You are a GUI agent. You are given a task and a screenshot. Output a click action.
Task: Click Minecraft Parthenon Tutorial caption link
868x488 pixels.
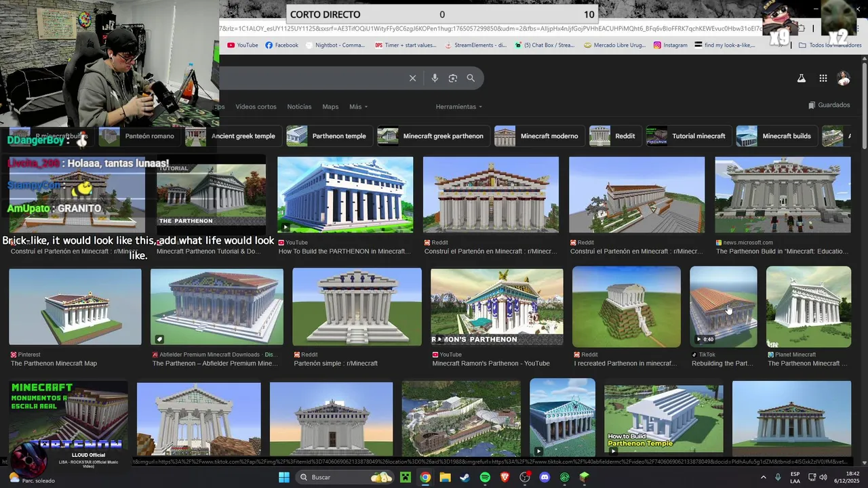pyautogui.click(x=208, y=251)
